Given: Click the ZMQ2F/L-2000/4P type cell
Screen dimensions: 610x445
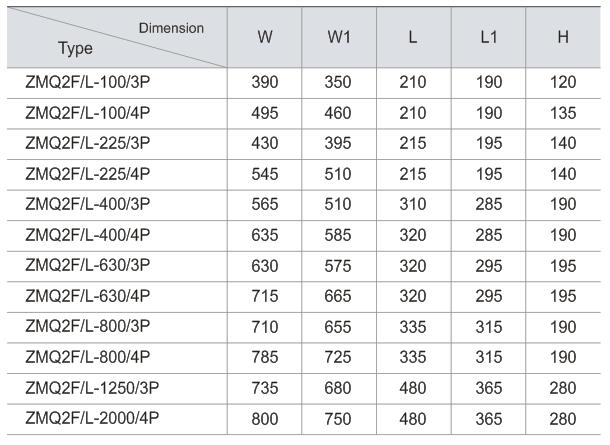Looking at the screenshot, I should point(91,419).
